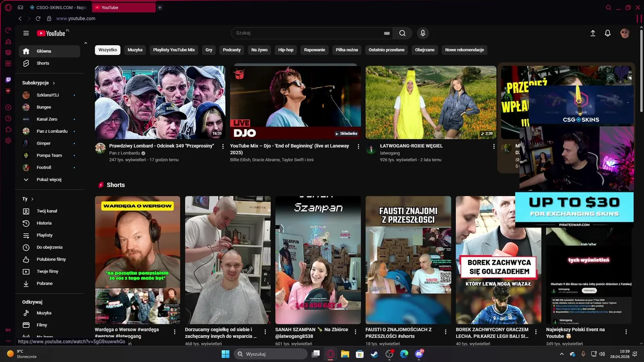
Task: Select the Hip-hop filter chip
Action: 286,50
